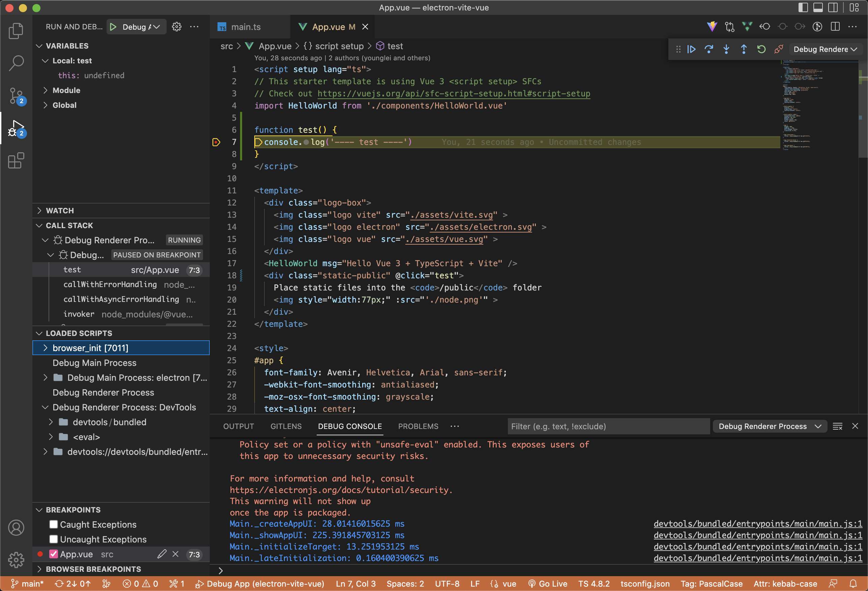Switch to GITLENS panel tab
868x591 pixels.
286,426
